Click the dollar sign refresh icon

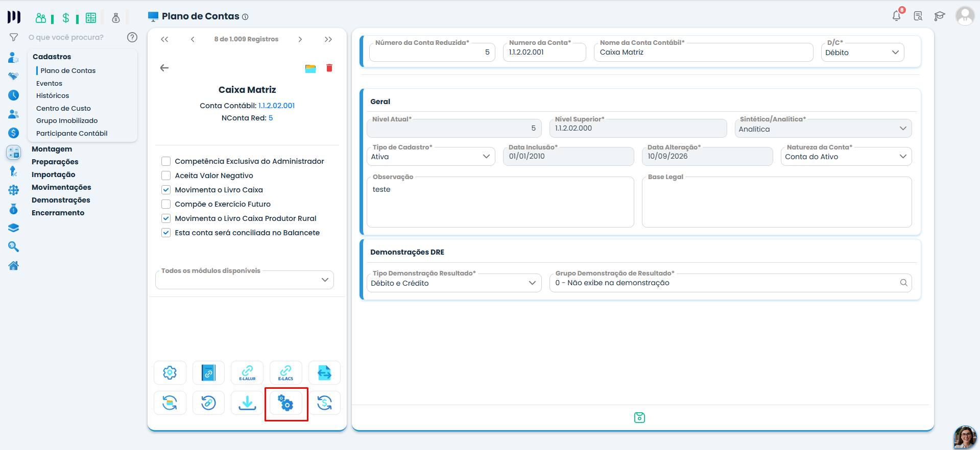tap(325, 403)
